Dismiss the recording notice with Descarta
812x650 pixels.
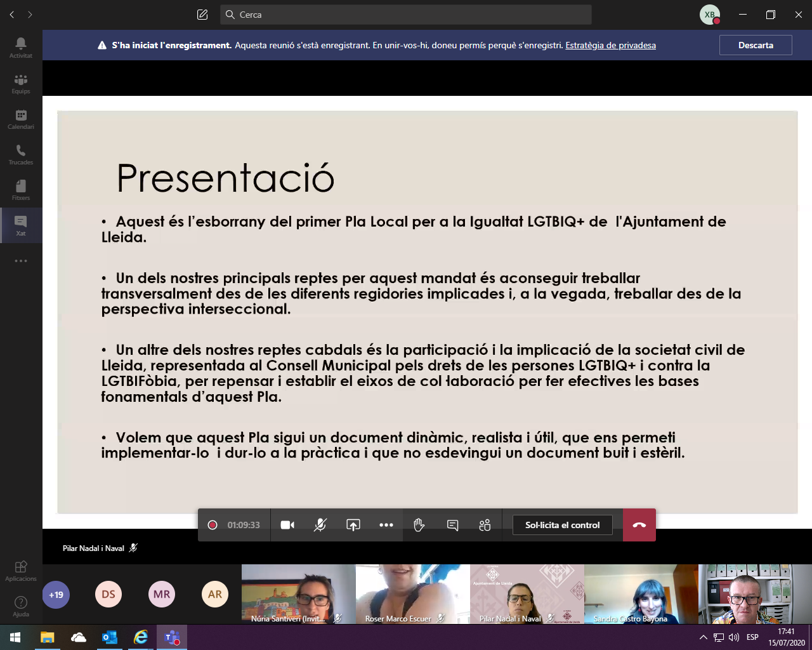pos(756,45)
